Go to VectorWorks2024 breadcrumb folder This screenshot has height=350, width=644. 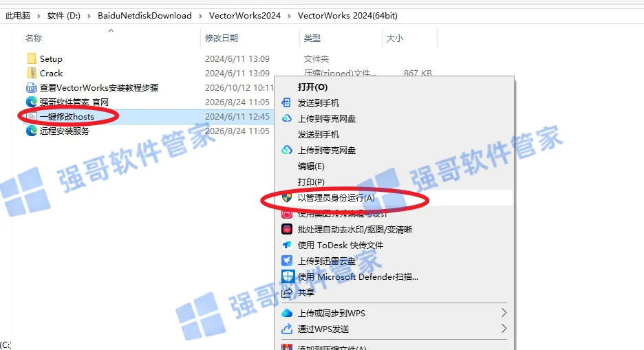pyautogui.click(x=245, y=16)
